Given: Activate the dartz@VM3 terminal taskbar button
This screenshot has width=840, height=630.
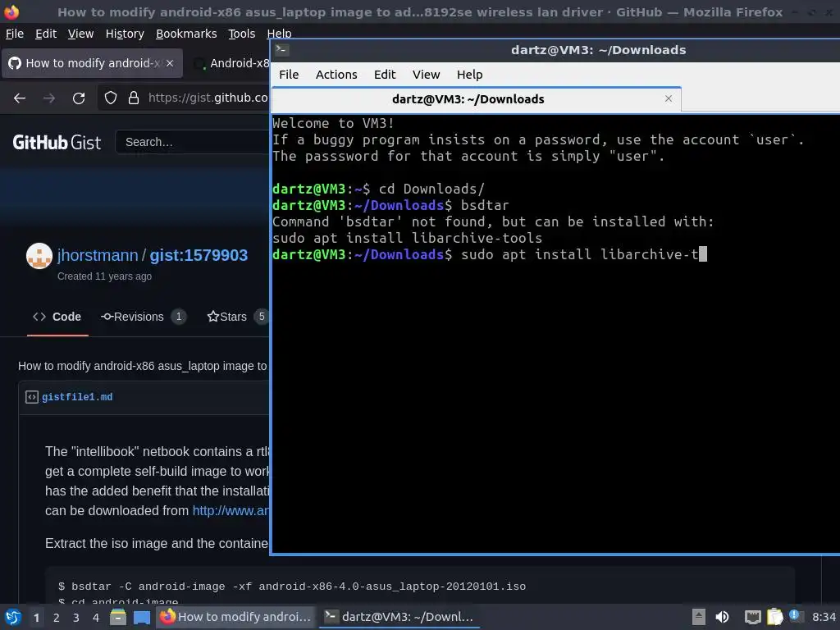Looking at the screenshot, I should [x=399, y=617].
